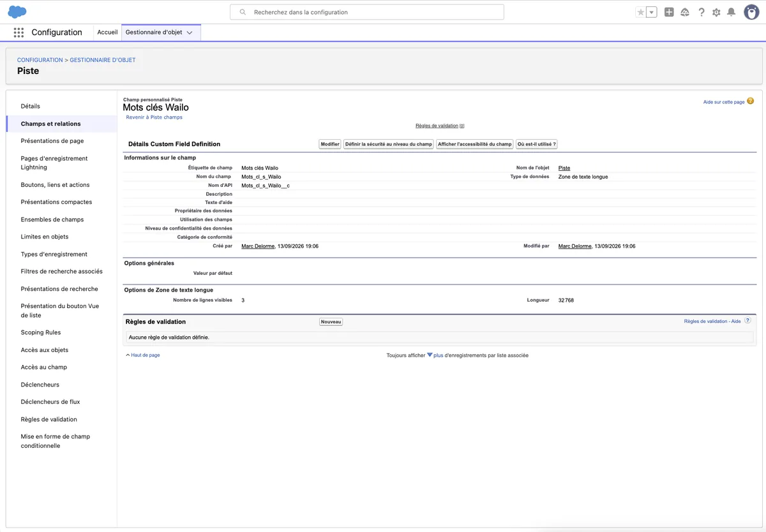Focus the Recherchez dans la configuration search box
The height and width of the screenshot is (532, 766).
[367, 12]
